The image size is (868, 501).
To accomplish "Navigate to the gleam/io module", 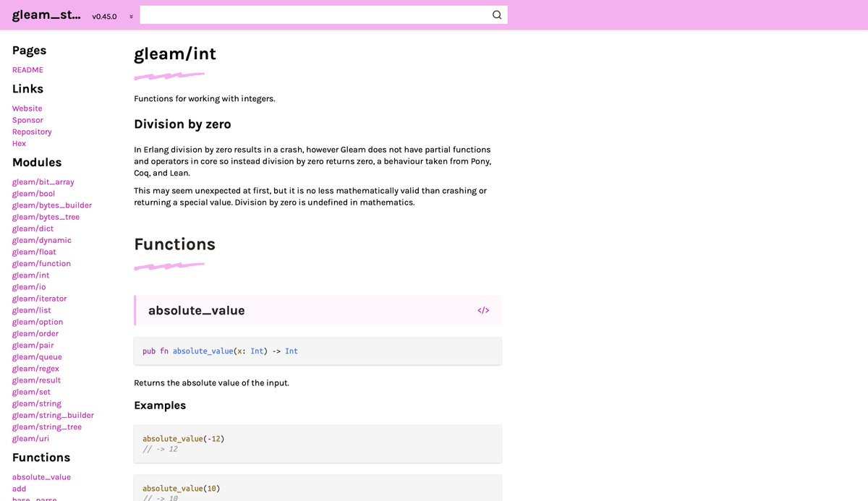I will click(x=29, y=287).
